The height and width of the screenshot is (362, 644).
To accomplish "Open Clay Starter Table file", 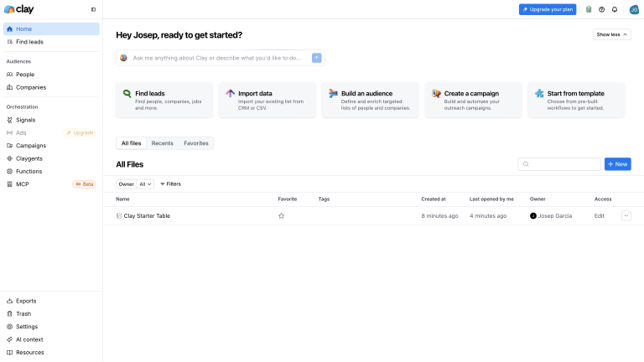I will tap(147, 216).
